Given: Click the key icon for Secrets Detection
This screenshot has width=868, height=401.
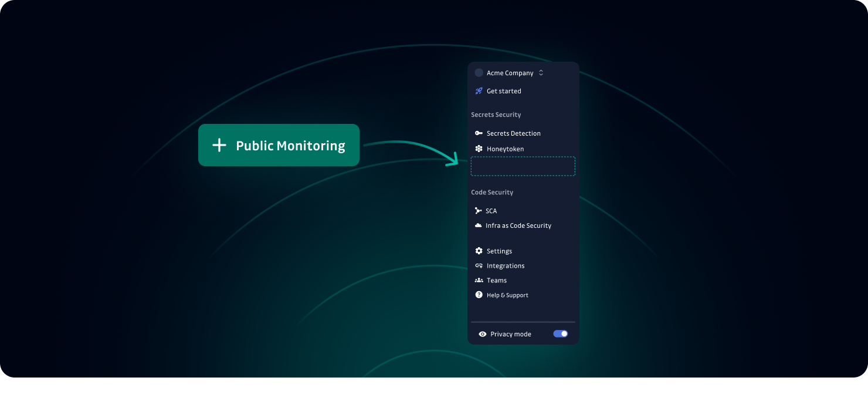Looking at the screenshot, I should (x=479, y=133).
